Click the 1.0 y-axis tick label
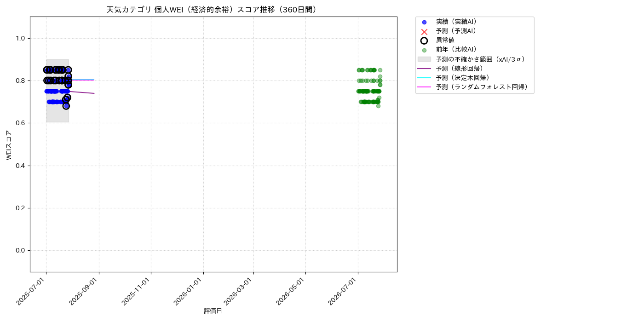This screenshot has width=644, height=322. 20,39
